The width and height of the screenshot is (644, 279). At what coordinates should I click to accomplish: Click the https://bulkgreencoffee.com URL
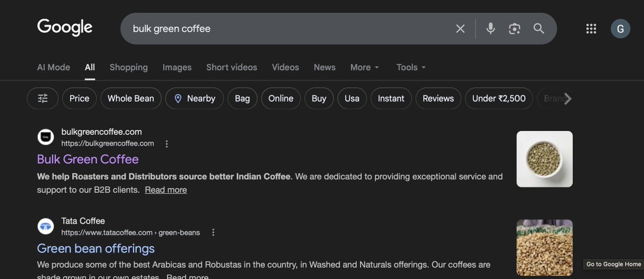point(107,144)
